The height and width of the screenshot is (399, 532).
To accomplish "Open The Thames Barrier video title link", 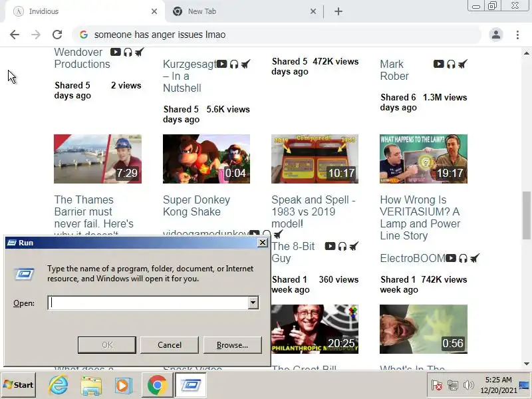I will [94, 214].
